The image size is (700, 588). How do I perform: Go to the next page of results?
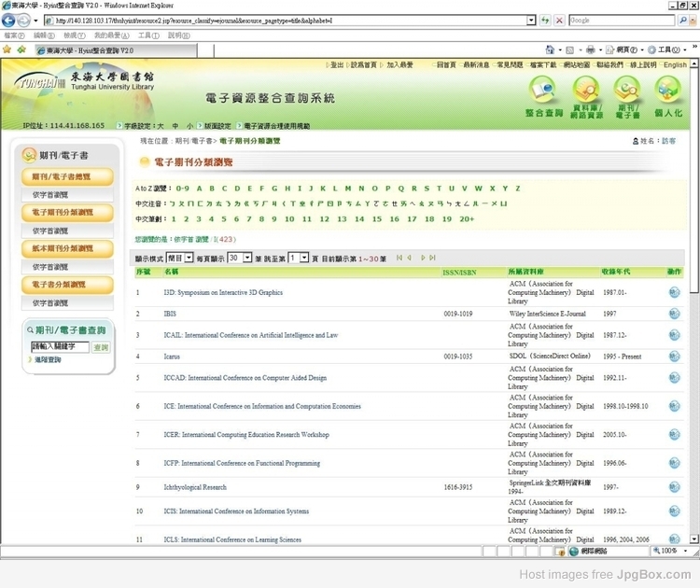(423, 258)
